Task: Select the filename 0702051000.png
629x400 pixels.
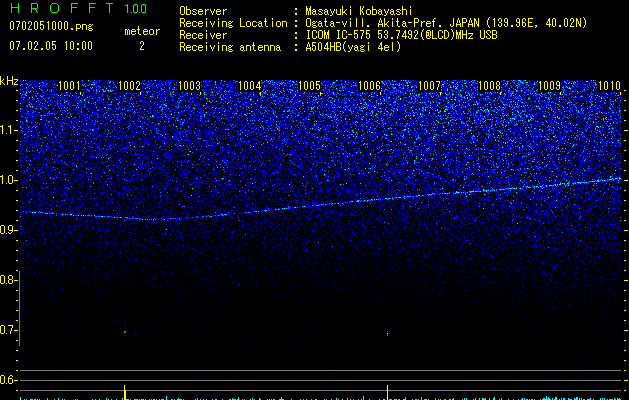Action: (51, 26)
